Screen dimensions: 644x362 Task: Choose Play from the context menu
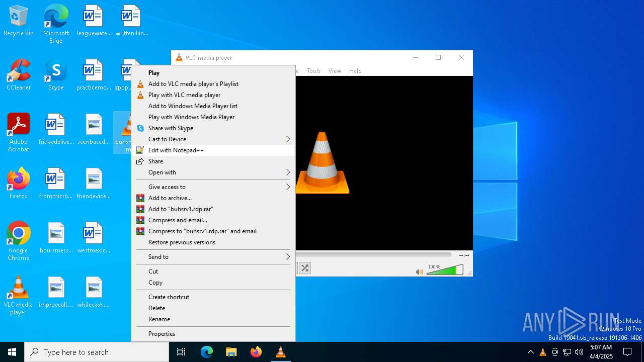pyautogui.click(x=213, y=73)
